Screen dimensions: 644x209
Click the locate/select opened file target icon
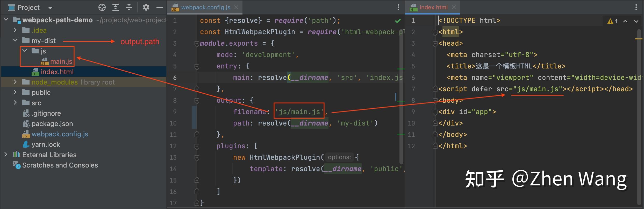point(102,7)
